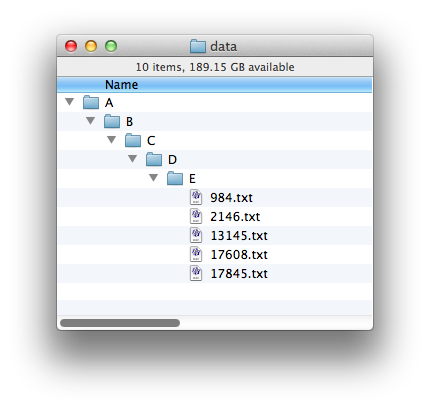The height and width of the screenshot is (409, 430).
Task: Collapse folder A disclosure triangle
Action: click(x=69, y=101)
